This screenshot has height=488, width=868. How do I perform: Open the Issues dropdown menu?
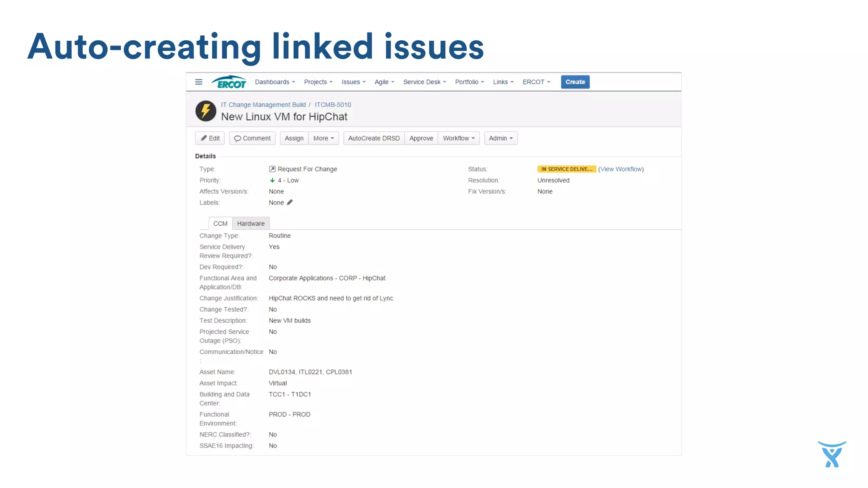pos(353,82)
